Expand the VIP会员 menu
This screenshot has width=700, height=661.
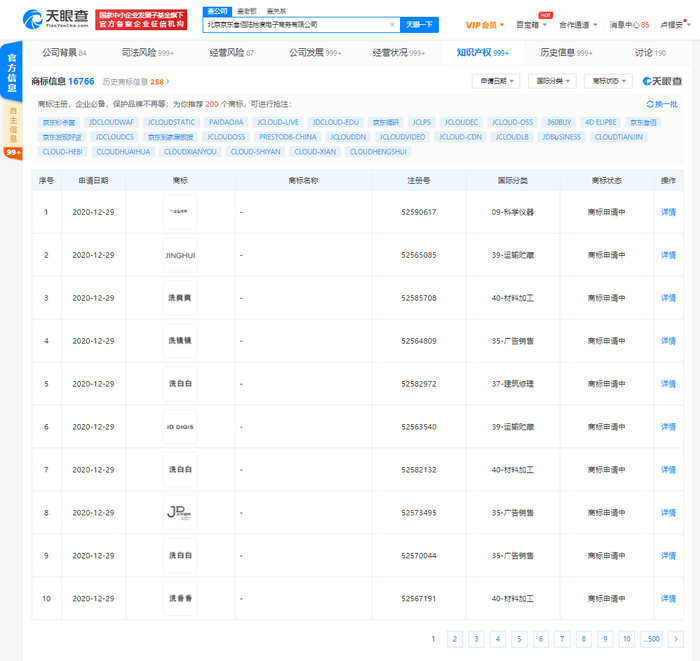point(484,25)
